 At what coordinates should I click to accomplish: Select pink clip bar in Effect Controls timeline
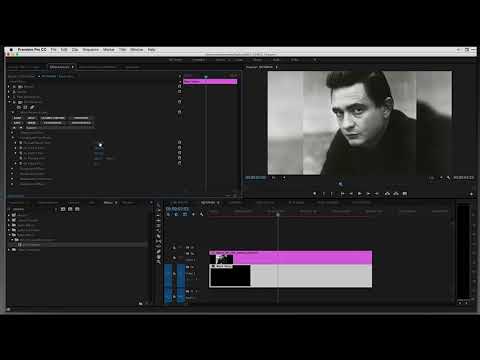click(210, 81)
